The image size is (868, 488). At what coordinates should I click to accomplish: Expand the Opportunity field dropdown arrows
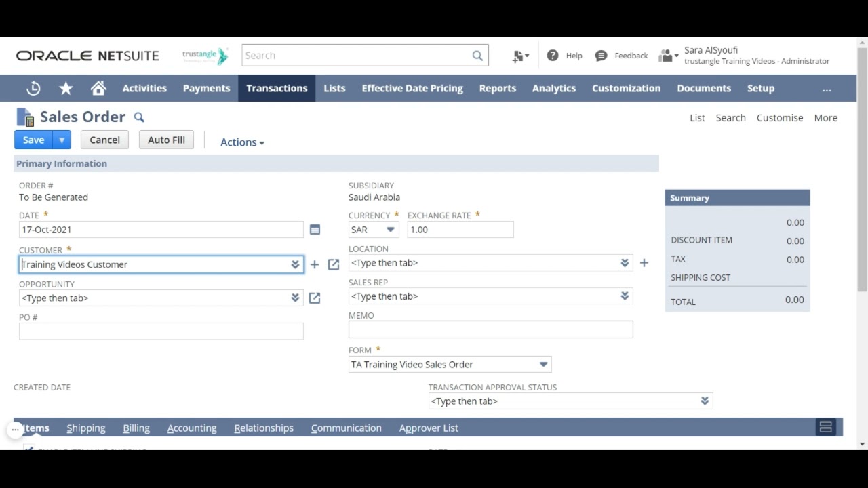(295, 298)
